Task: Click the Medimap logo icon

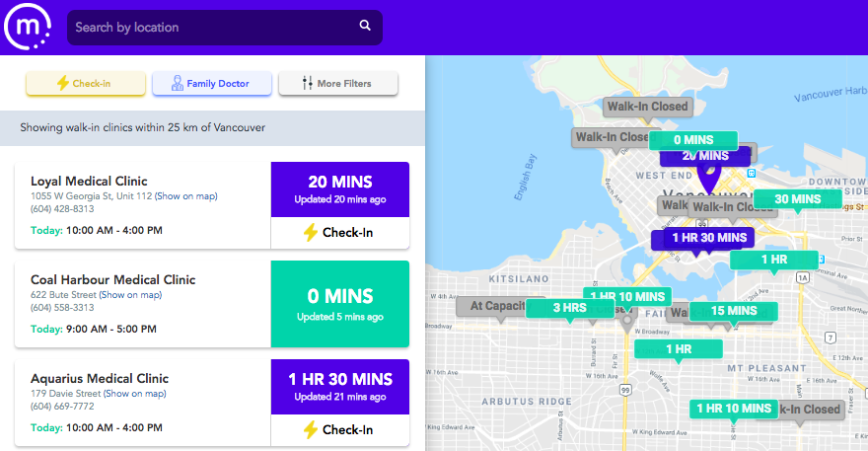Action: pyautogui.click(x=27, y=27)
